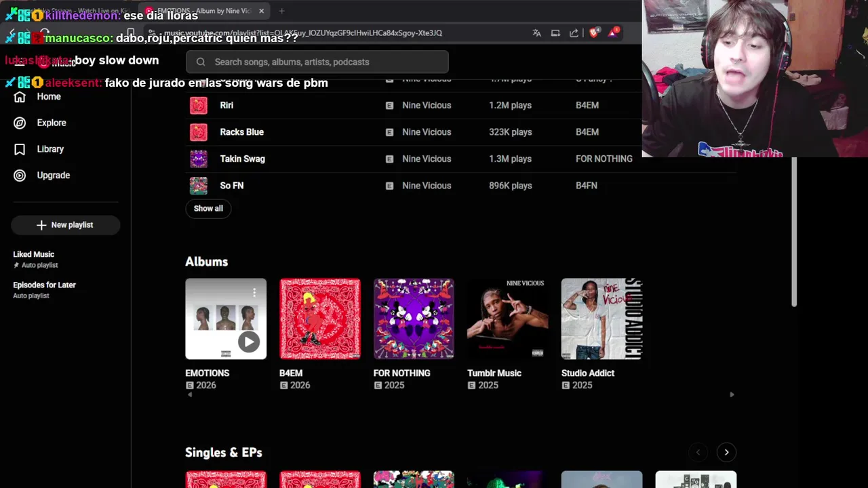868x488 pixels.
Task: Click the music.youtube.com address bar URL
Action: pos(303,33)
